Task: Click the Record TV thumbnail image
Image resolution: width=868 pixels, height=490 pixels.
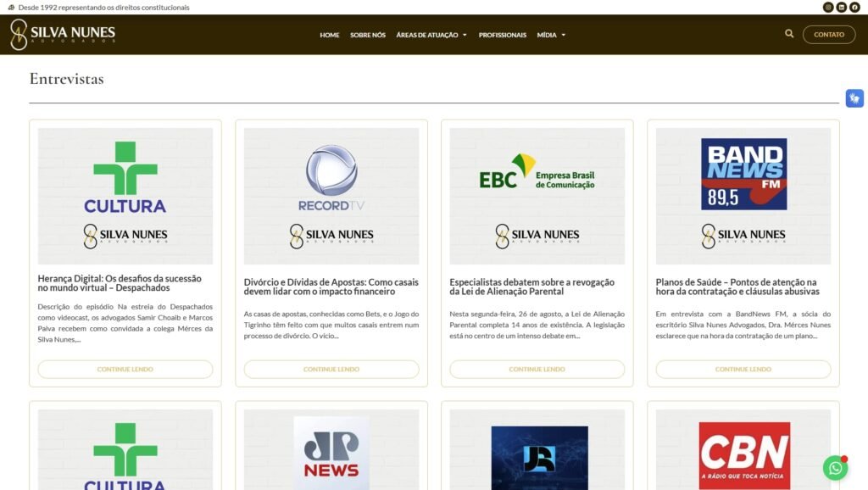Action: 331,196
